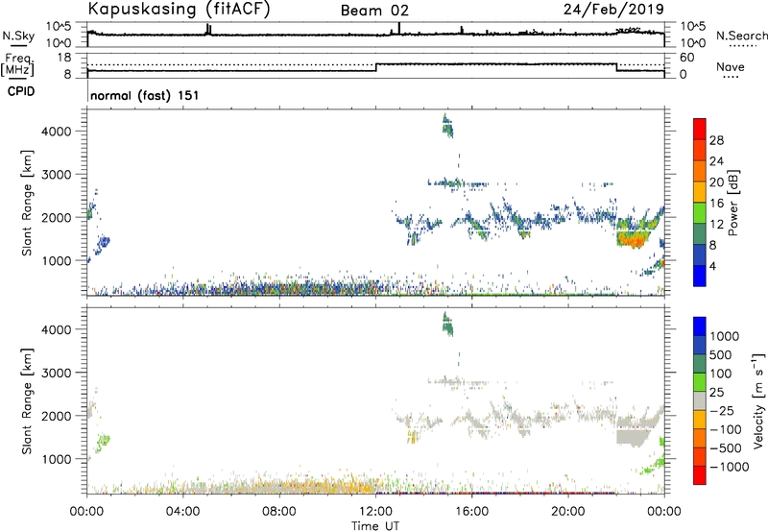The height and width of the screenshot is (532, 768).
Task: Click the Kapuskasing (fitACF) title
Action: tap(179, 9)
